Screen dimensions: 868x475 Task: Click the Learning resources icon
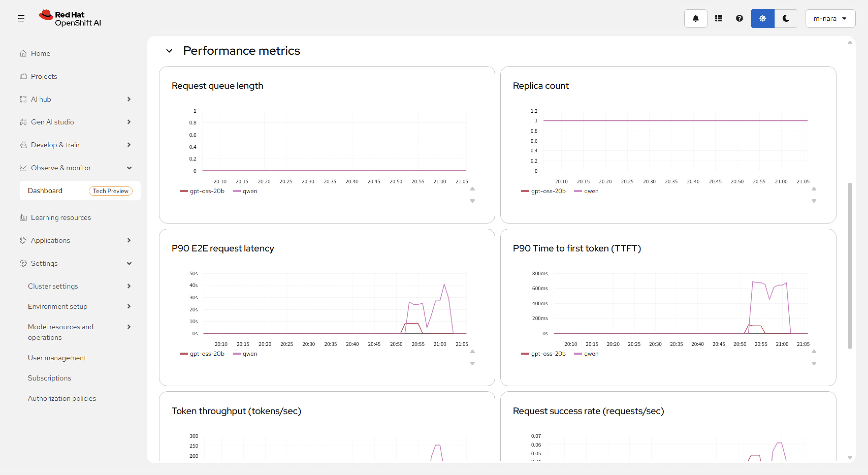pos(23,217)
